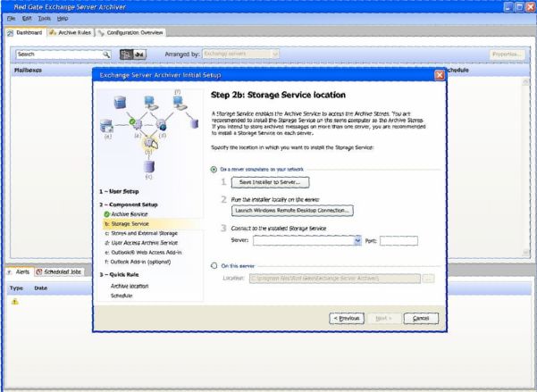Open the Tools menu
Screen dimensions: 537x392
[44, 19]
